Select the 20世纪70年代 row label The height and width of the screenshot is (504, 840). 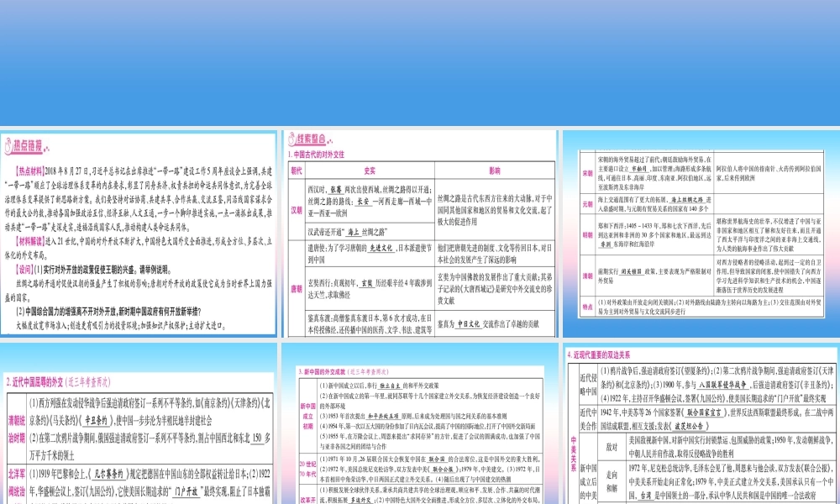307,469
